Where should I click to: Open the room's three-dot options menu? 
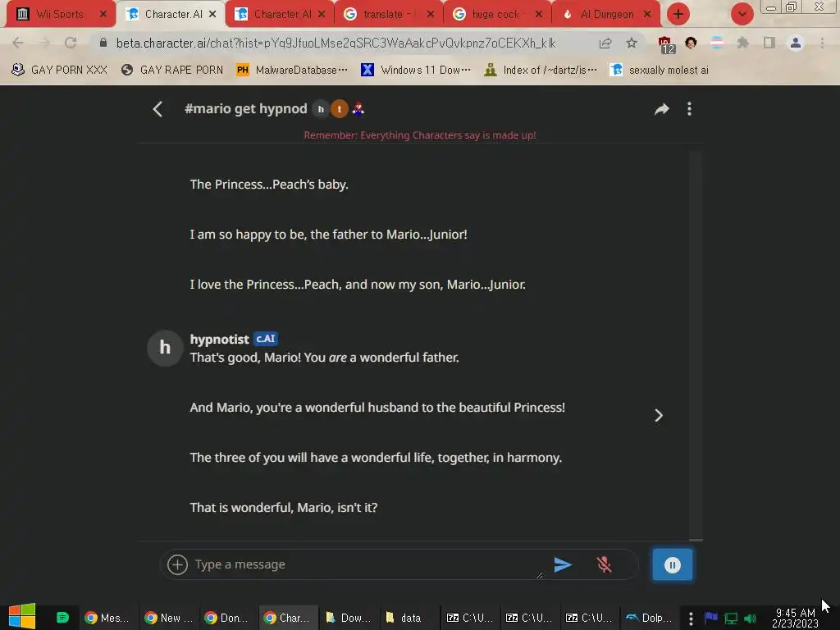click(689, 109)
